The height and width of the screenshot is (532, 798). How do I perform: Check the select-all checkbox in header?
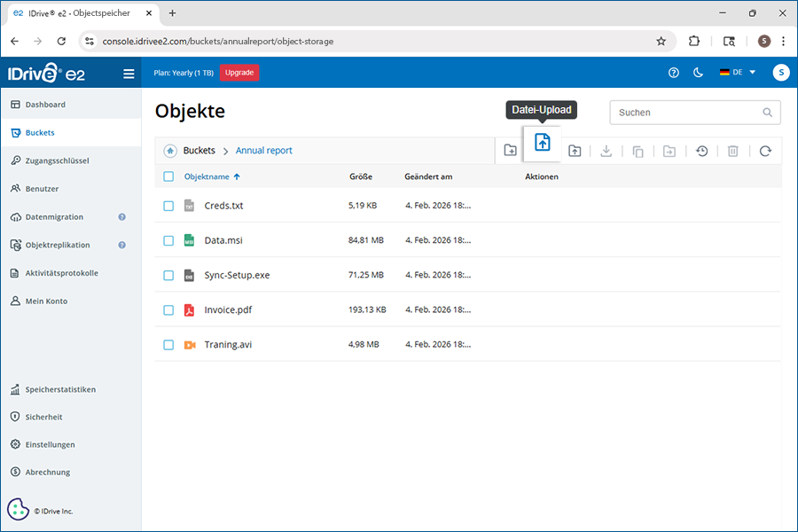coord(168,176)
